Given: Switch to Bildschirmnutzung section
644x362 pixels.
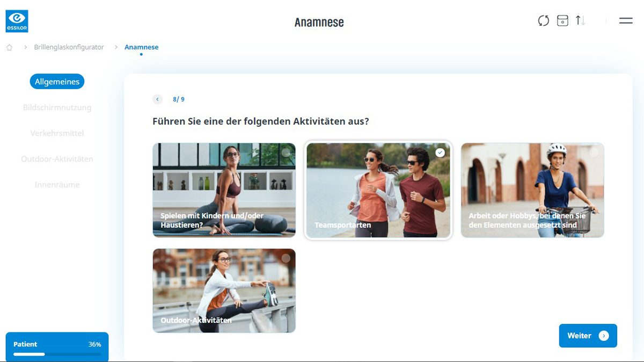Looking at the screenshot, I should point(57,107).
